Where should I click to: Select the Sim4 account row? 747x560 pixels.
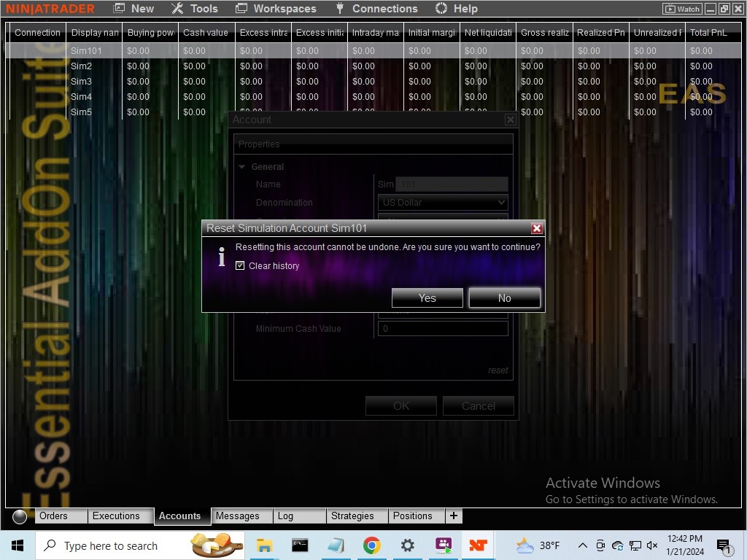pos(373,96)
